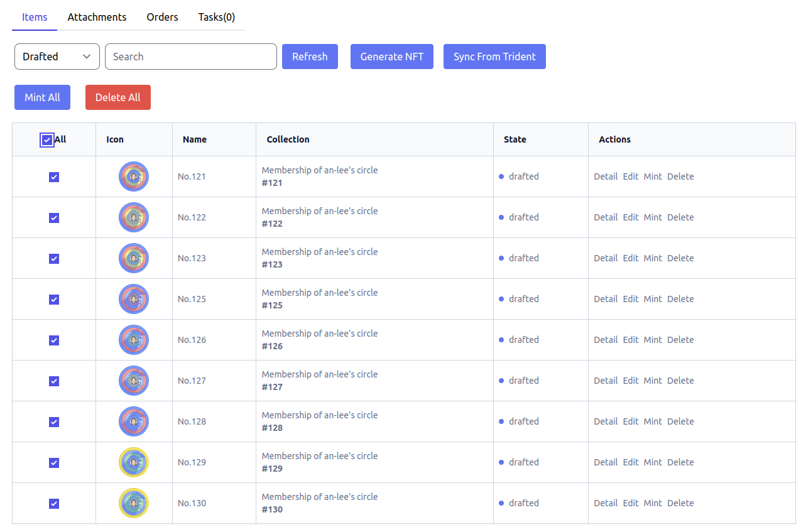Go to the Tasks(0) tab
The width and height of the screenshot is (801, 532).
point(217,17)
